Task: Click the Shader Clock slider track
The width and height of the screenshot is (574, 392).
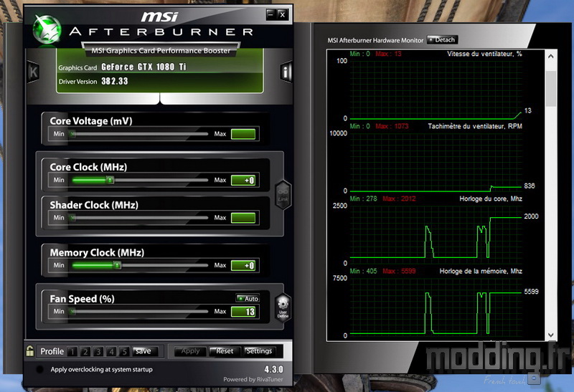Action: click(x=139, y=218)
